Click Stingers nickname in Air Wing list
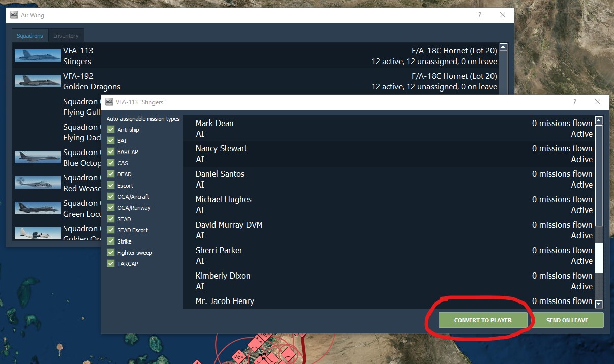 pos(77,62)
